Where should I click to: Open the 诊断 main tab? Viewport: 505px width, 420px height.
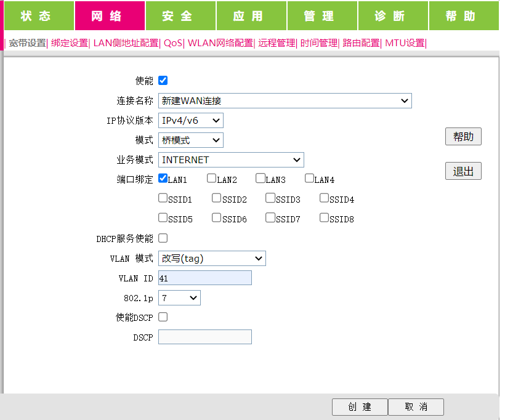[394, 16]
